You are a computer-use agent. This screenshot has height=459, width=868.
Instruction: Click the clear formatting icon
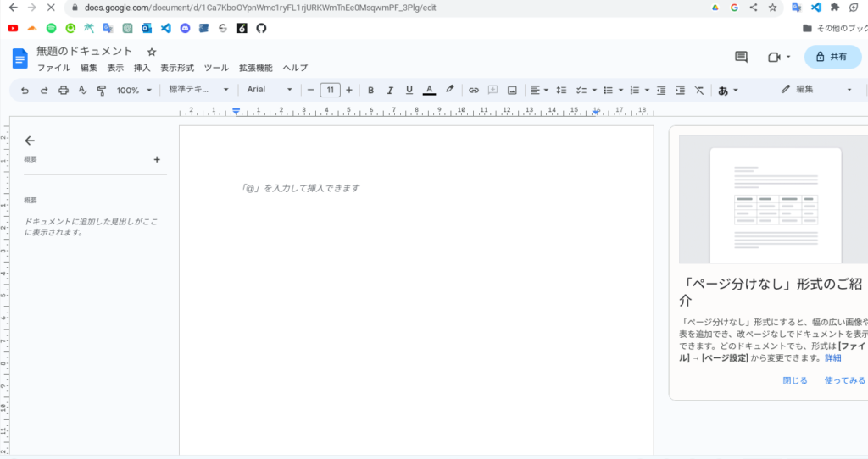point(698,90)
